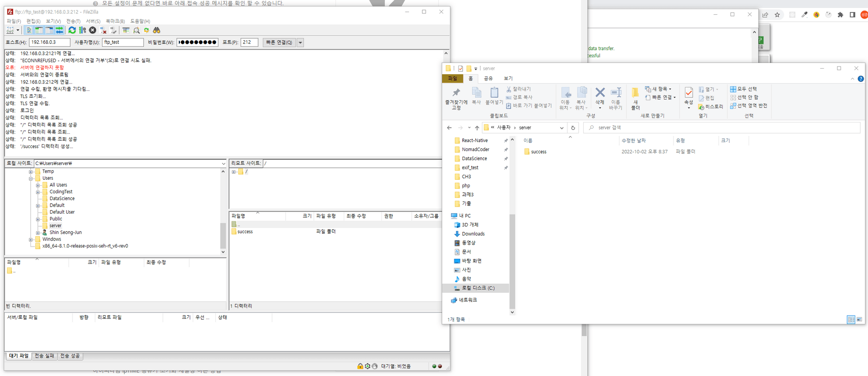The height and width of the screenshot is (376, 868).
Task: Toggle the local directory tree display
Action: (39, 30)
